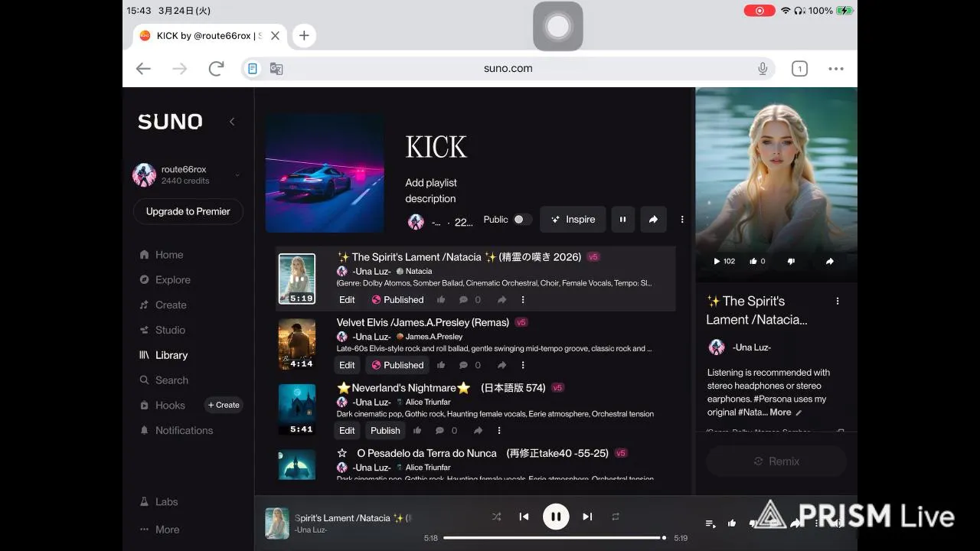Open a new browser tab
Screen dimensions: 980x551
(304, 35)
